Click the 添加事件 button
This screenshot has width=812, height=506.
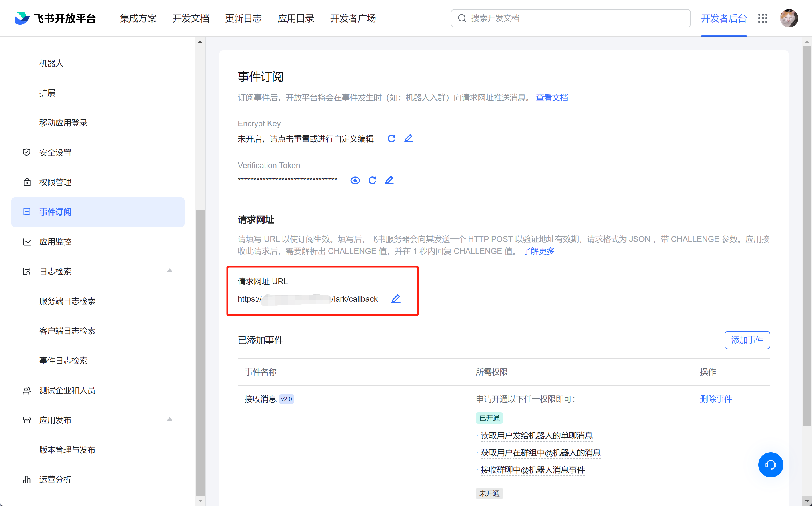pyautogui.click(x=747, y=340)
